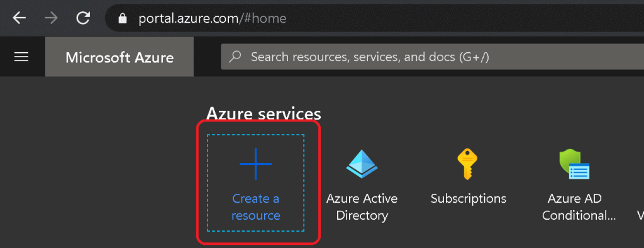
Task: Click the #home portion of the URL
Action: coord(264,18)
